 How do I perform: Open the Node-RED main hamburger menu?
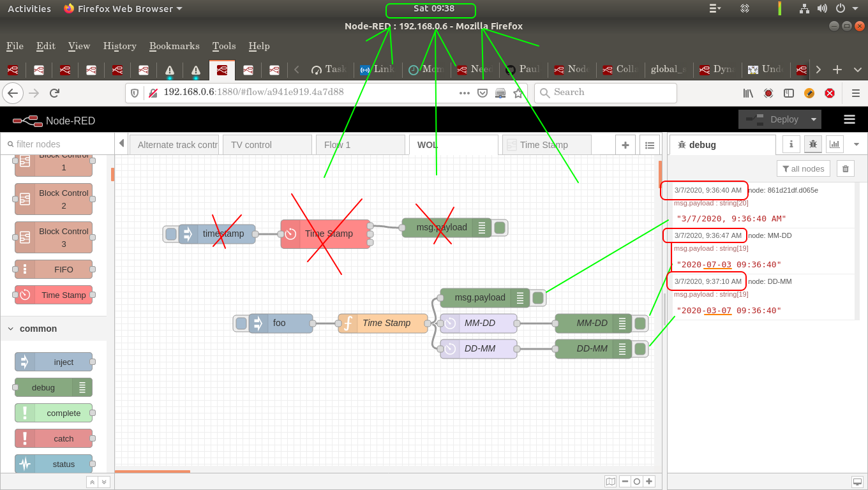click(x=849, y=119)
